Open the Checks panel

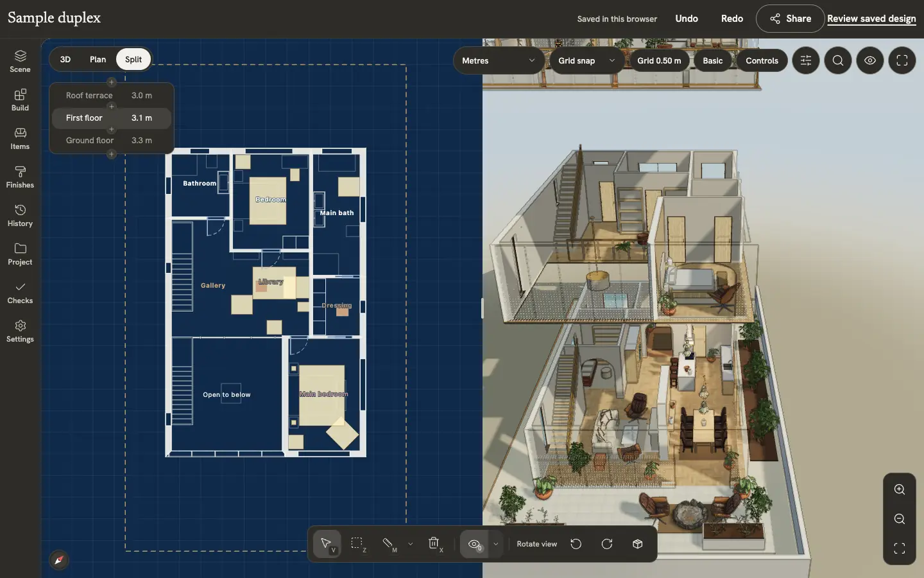point(20,293)
